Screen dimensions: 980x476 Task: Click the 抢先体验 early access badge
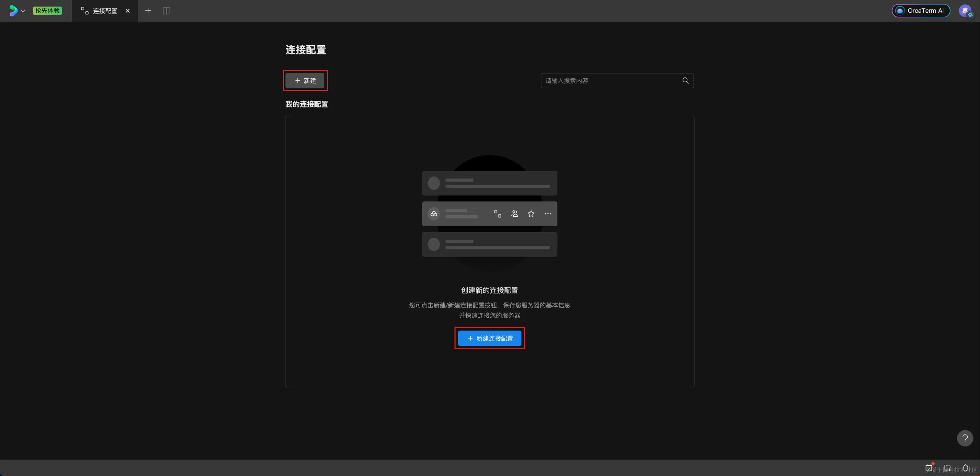pos(47,11)
